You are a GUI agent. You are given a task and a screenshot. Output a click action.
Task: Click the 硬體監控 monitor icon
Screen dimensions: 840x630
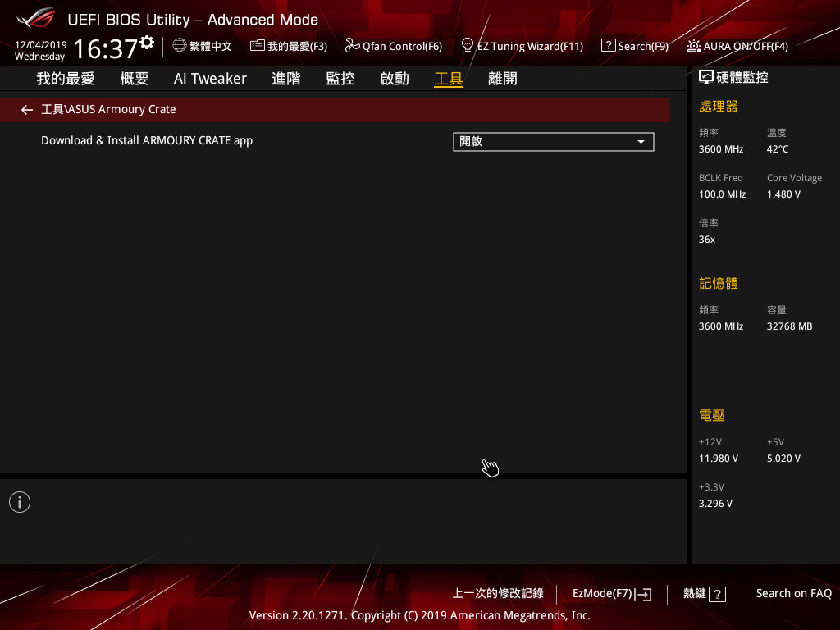pyautogui.click(x=706, y=78)
